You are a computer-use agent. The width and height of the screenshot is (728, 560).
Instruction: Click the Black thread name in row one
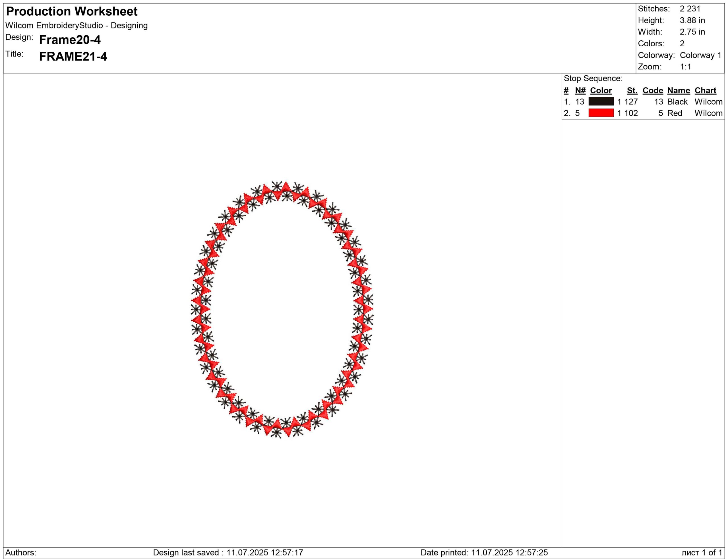[677, 101]
